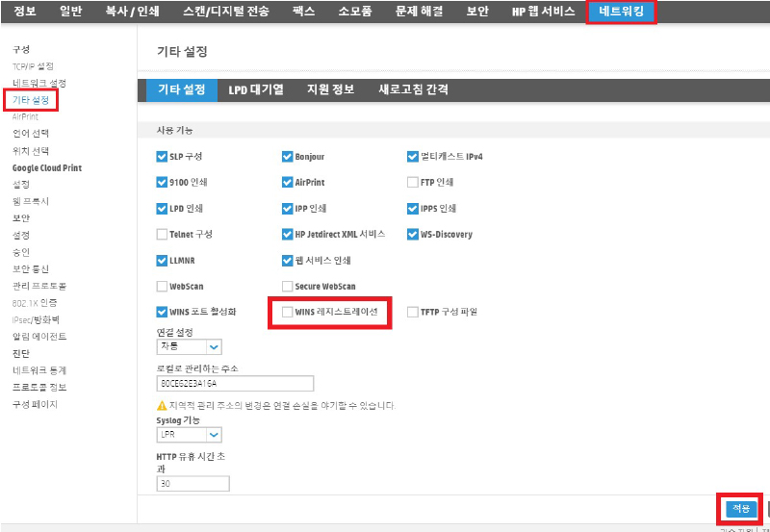
Task: Select the 네트워킹 top tab
Action: pyautogui.click(x=622, y=12)
